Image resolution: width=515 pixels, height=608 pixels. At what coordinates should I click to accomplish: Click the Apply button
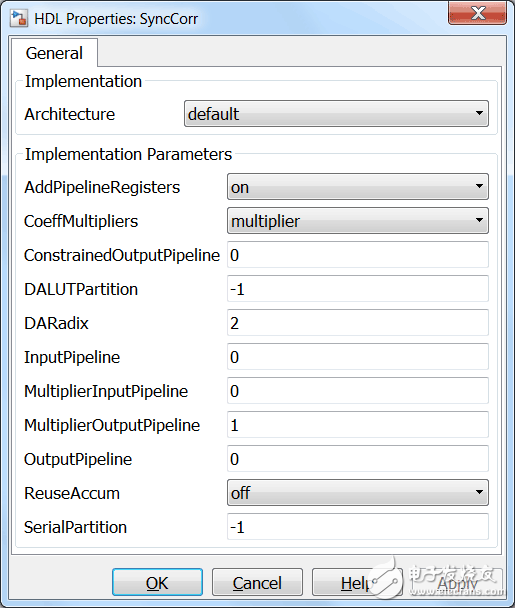[457, 582]
